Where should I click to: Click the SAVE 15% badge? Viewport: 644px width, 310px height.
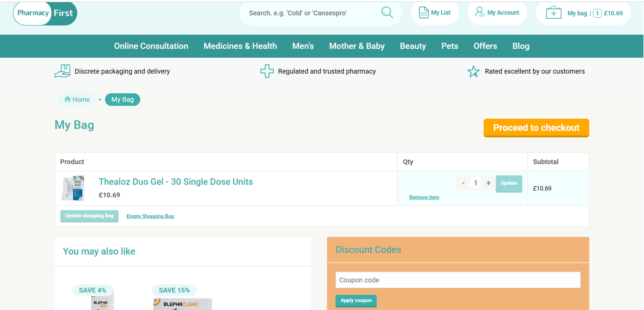[174, 290]
